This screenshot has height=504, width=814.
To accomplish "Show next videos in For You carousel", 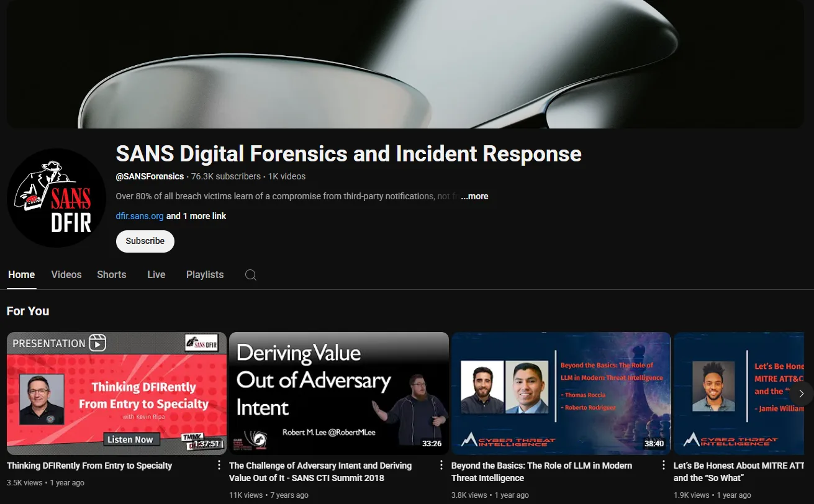I will coord(801,394).
